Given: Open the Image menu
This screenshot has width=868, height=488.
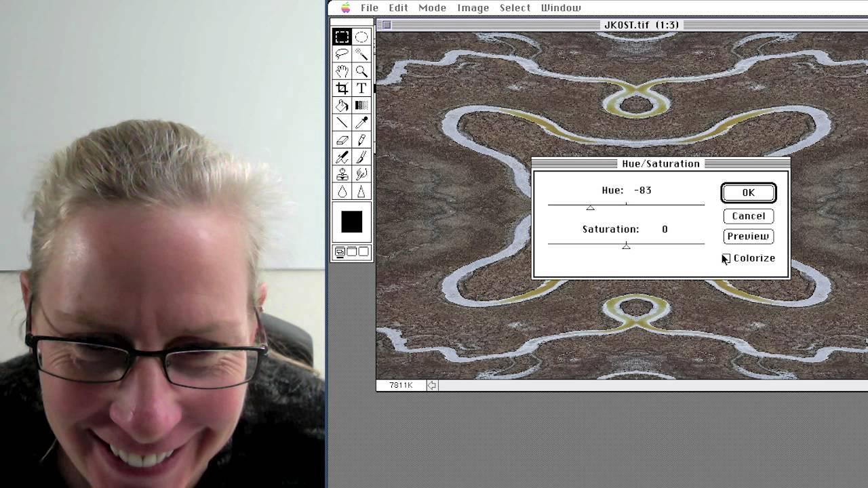Looking at the screenshot, I should (473, 7).
